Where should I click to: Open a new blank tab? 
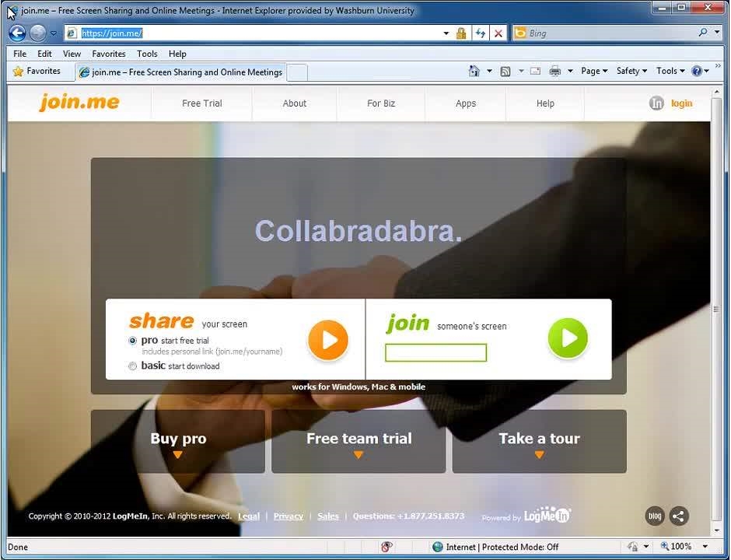[x=297, y=73]
